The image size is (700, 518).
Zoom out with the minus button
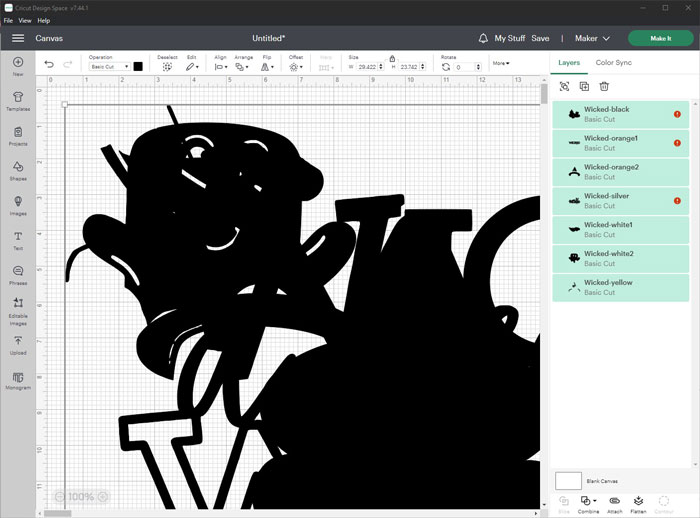60,497
